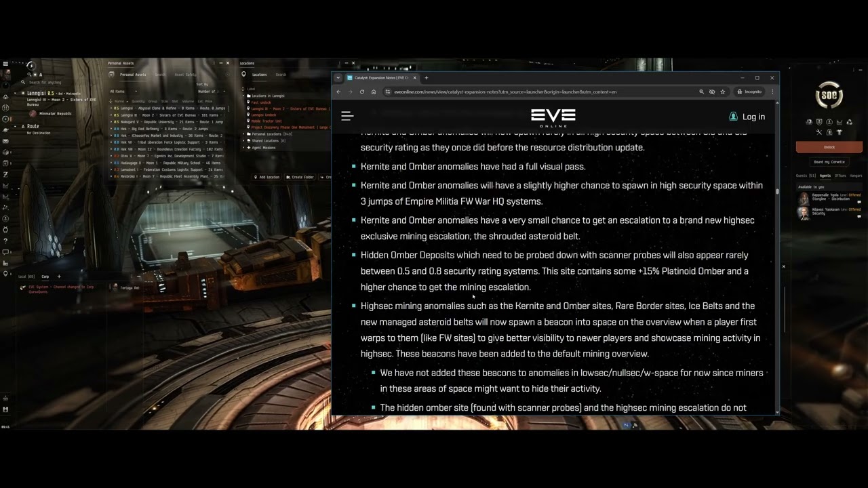868x488 pixels.
Task: Click the SOE station corporation logo
Action: coord(829,96)
